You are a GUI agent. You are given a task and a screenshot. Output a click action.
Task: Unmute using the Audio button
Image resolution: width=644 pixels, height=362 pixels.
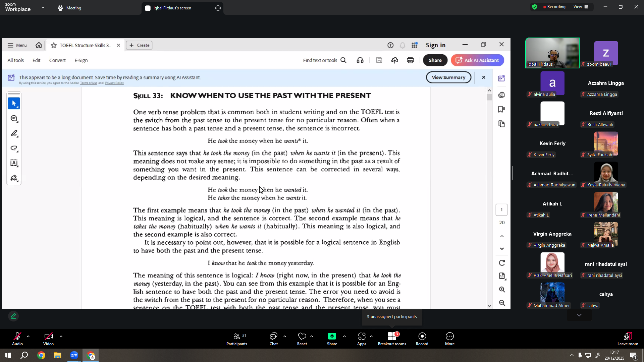[x=17, y=339]
